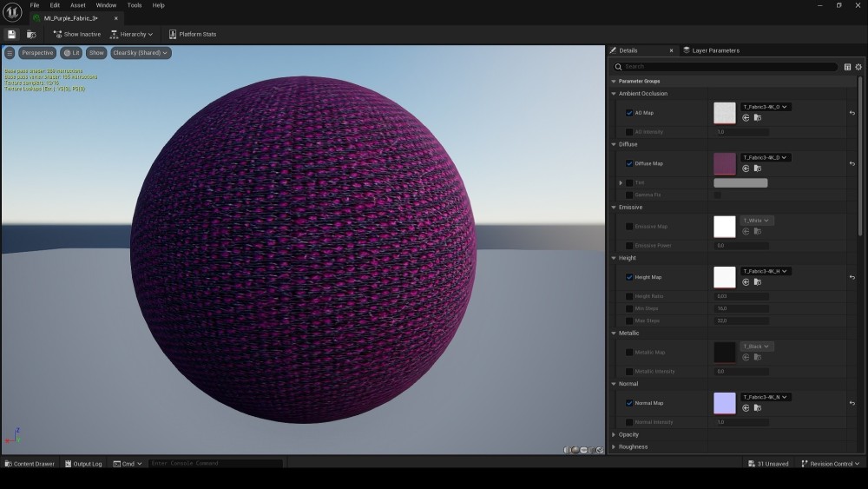This screenshot has height=489, width=868.
Task: Use selected asset for Diffuse Map
Action: [x=746, y=168]
